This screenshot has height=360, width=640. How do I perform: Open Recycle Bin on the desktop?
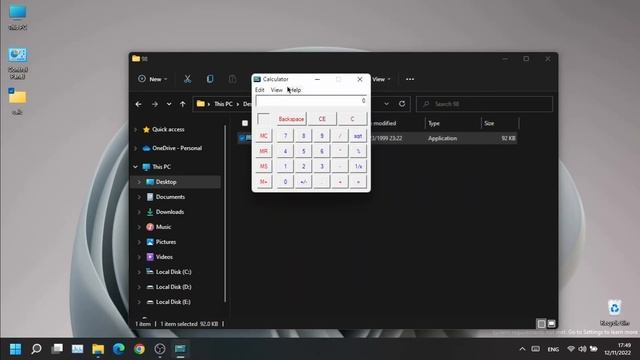(x=614, y=312)
